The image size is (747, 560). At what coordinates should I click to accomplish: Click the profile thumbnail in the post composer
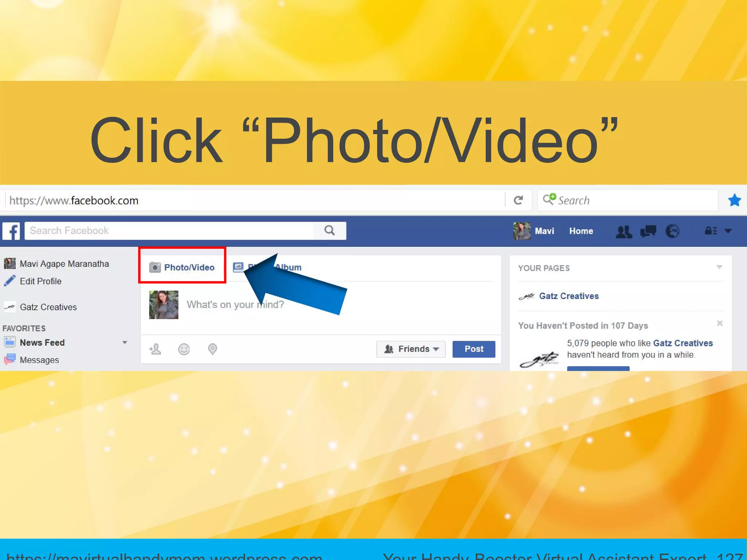tap(164, 305)
